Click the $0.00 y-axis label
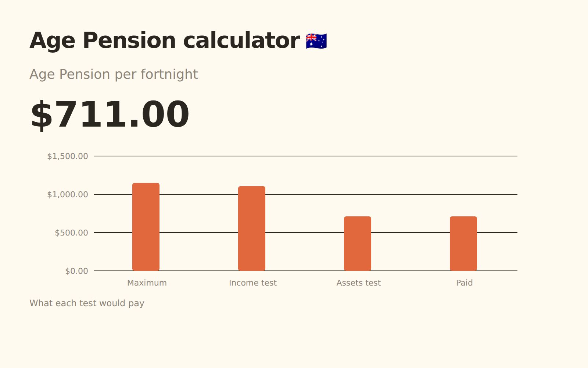This screenshot has width=588, height=368. coord(76,271)
